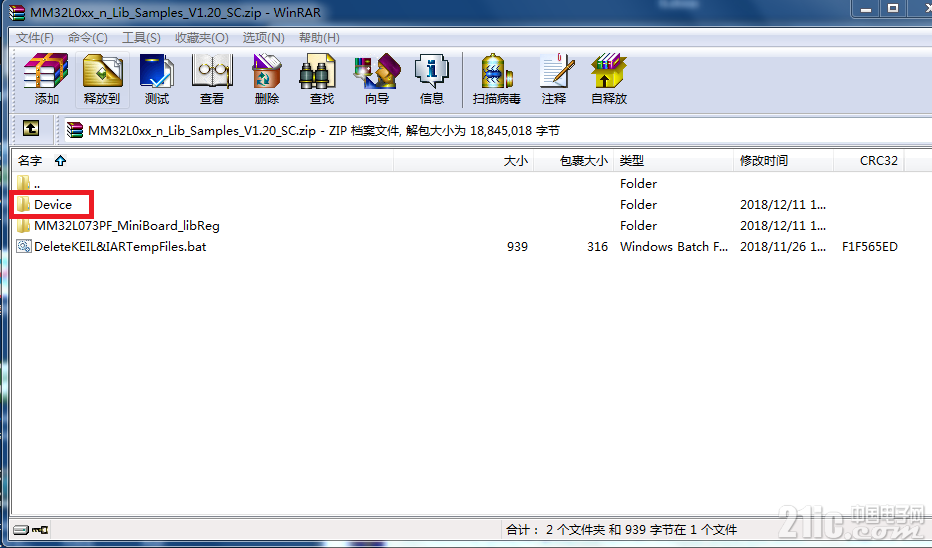This screenshot has height=548, width=932.
Task: Open the 收藏夹(O) menu
Action: point(201,37)
